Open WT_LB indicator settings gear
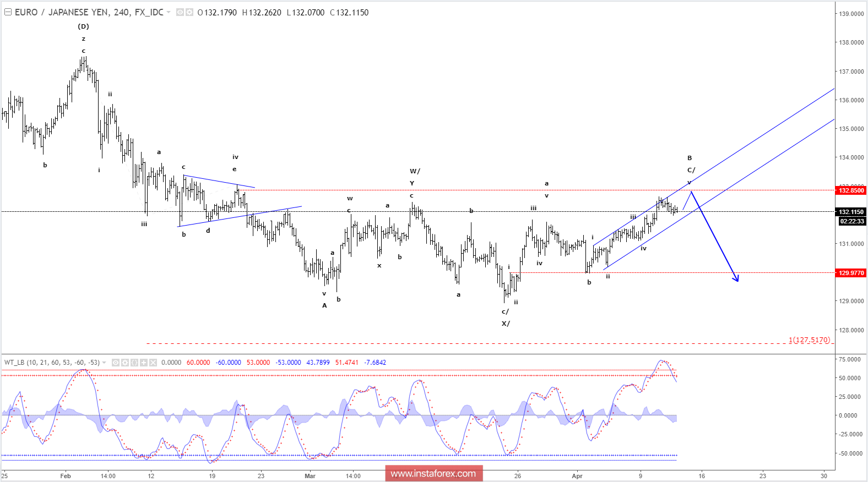868x482 pixels. click(x=125, y=363)
